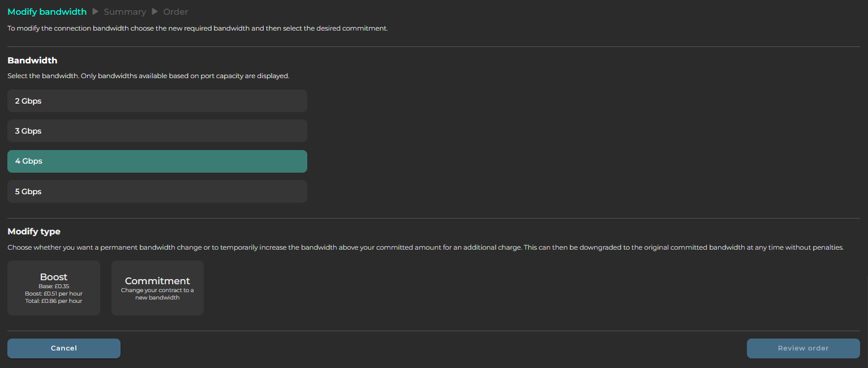Choose the 3 Gbps bandwidth option

(x=157, y=131)
